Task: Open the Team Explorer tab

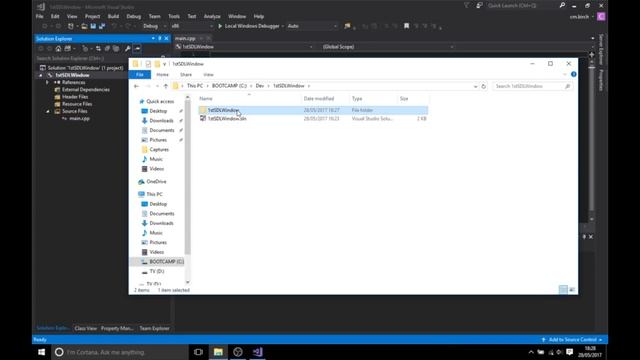Action: pyautogui.click(x=154, y=328)
